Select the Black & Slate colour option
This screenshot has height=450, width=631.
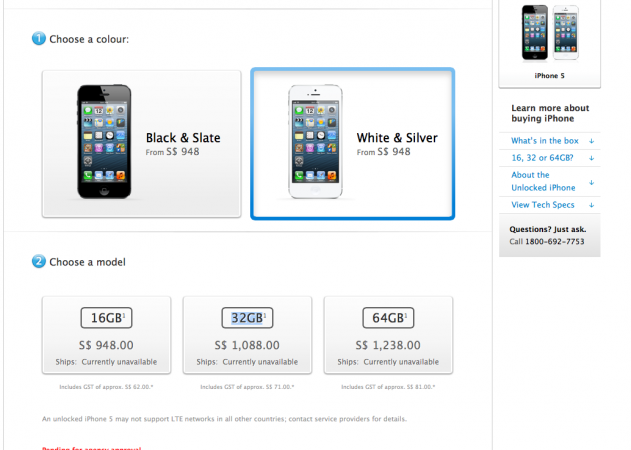point(142,144)
